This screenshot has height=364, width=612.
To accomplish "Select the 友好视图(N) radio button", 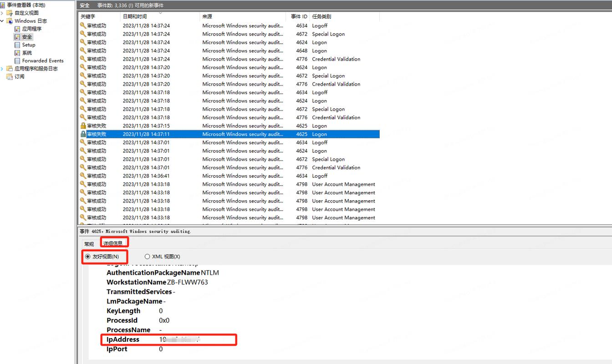I will pyautogui.click(x=88, y=257).
